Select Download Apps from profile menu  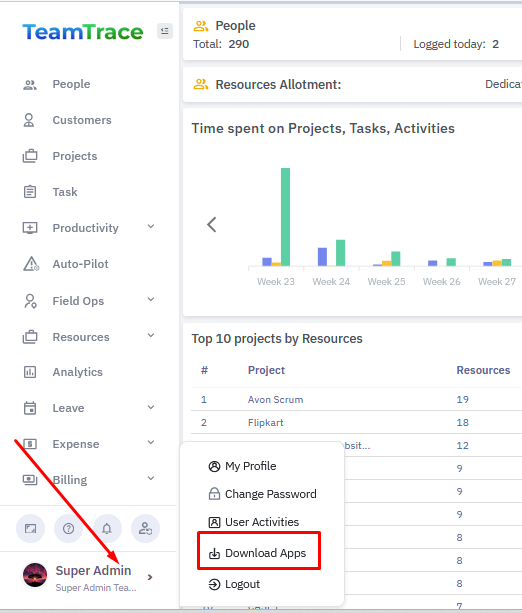click(x=257, y=553)
